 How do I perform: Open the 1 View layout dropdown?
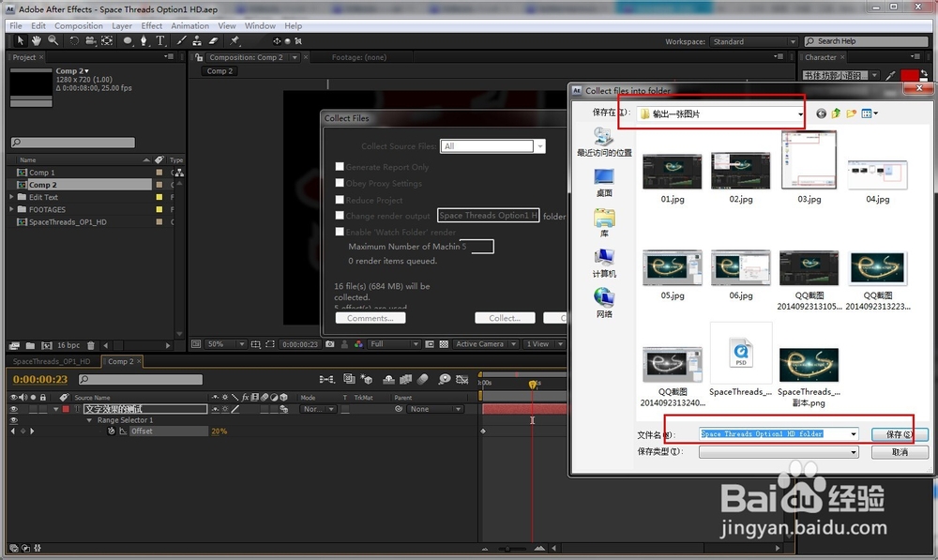click(x=543, y=344)
